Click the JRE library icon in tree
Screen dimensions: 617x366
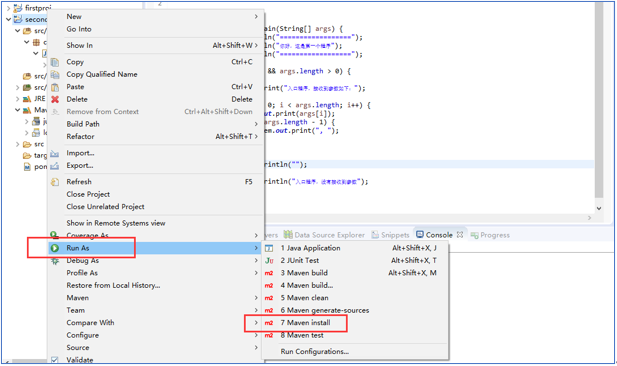click(27, 99)
